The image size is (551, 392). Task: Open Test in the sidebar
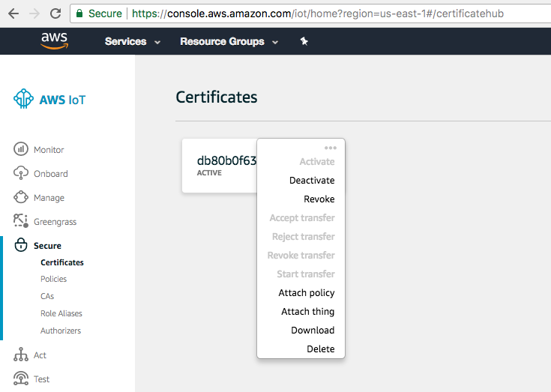[x=41, y=379]
